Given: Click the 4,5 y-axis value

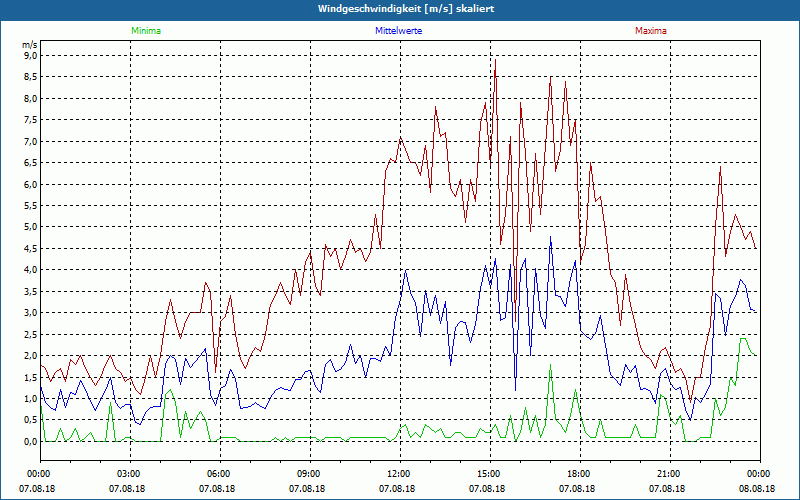Looking at the screenshot, I should click(x=30, y=248).
